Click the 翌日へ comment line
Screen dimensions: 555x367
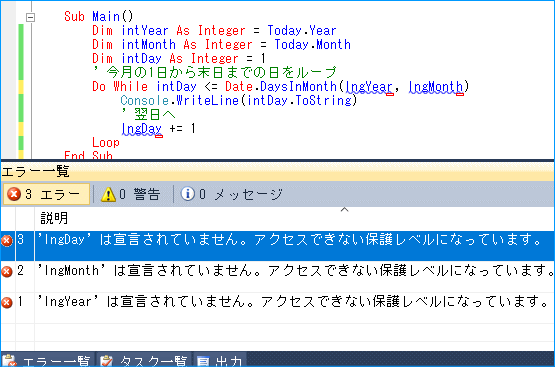tap(148, 114)
